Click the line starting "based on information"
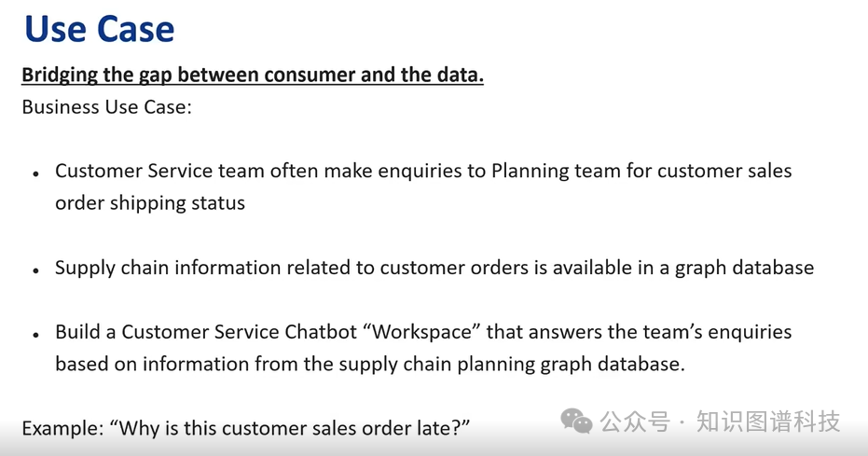The height and width of the screenshot is (456, 868). click(x=369, y=364)
